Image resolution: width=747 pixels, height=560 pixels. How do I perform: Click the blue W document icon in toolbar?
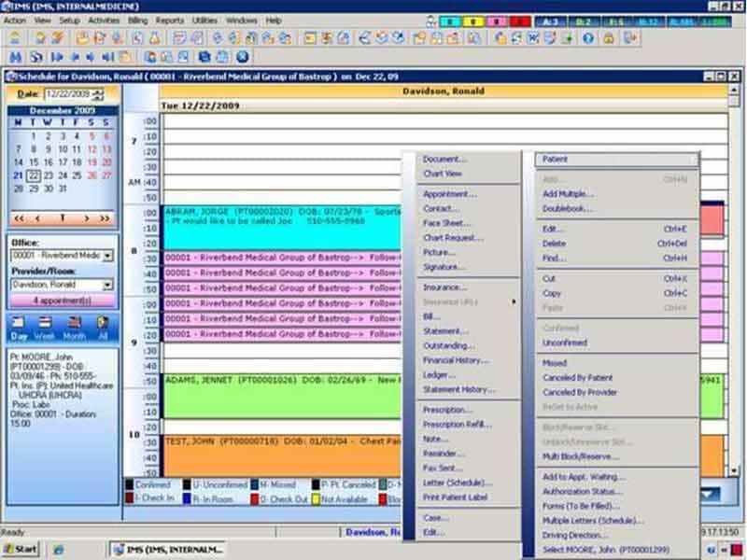coord(532,38)
